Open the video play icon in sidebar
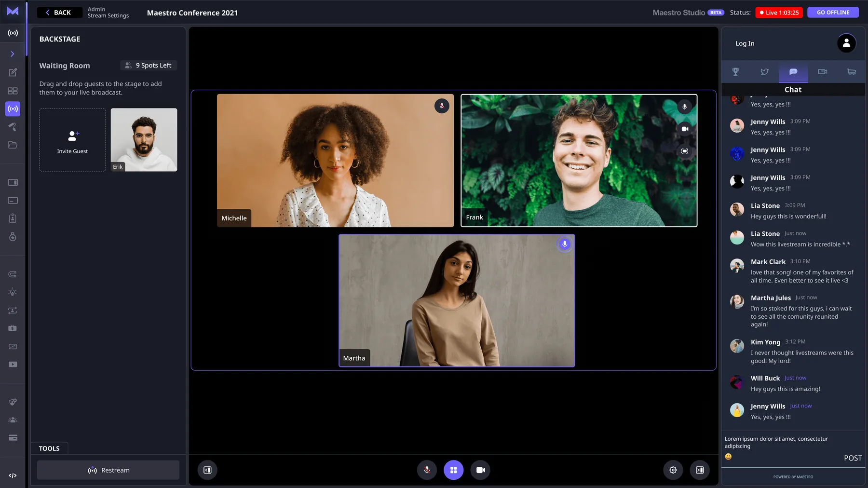The height and width of the screenshot is (488, 868). pos(13,365)
